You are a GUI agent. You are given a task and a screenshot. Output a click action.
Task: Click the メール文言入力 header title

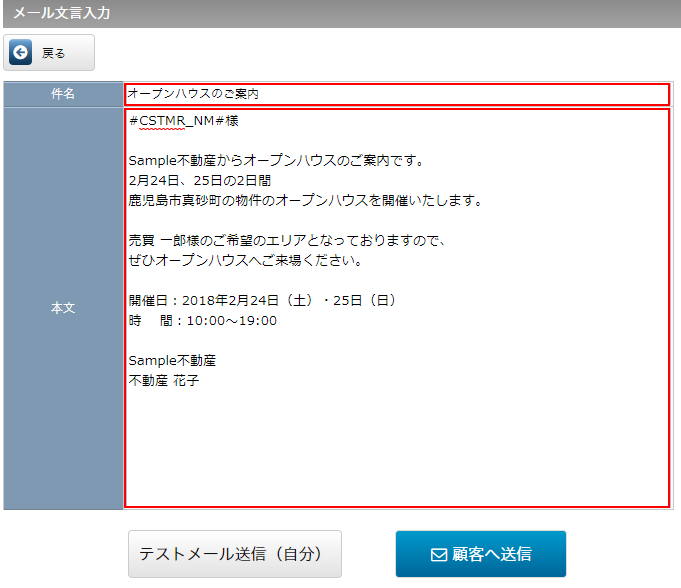tap(61, 14)
